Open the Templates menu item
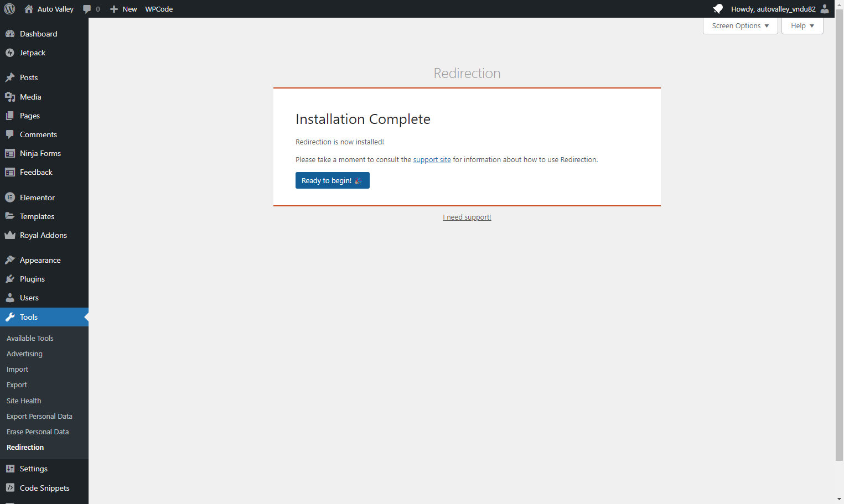The width and height of the screenshot is (844, 504). click(44, 216)
